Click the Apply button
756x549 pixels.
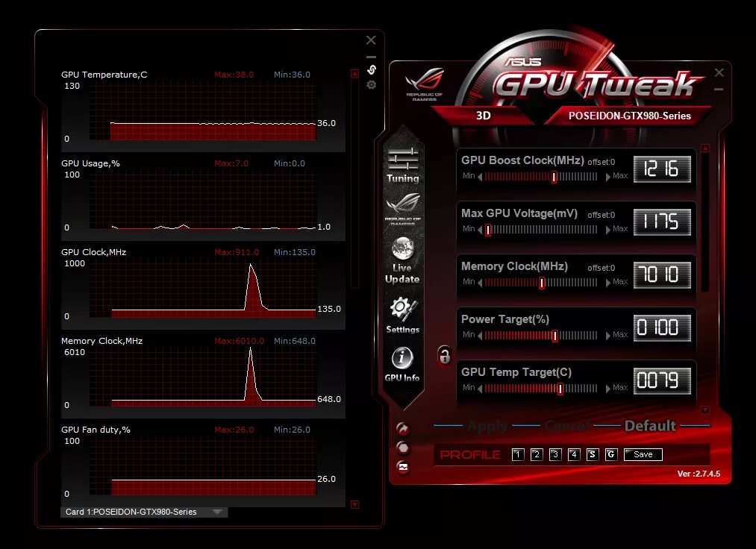click(x=487, y=426)
